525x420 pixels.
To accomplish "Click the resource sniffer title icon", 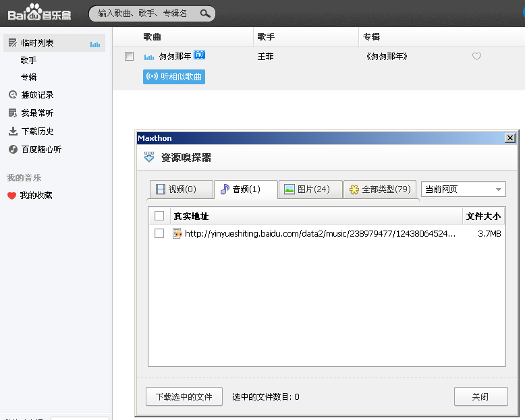I will [x=149, y=157].
